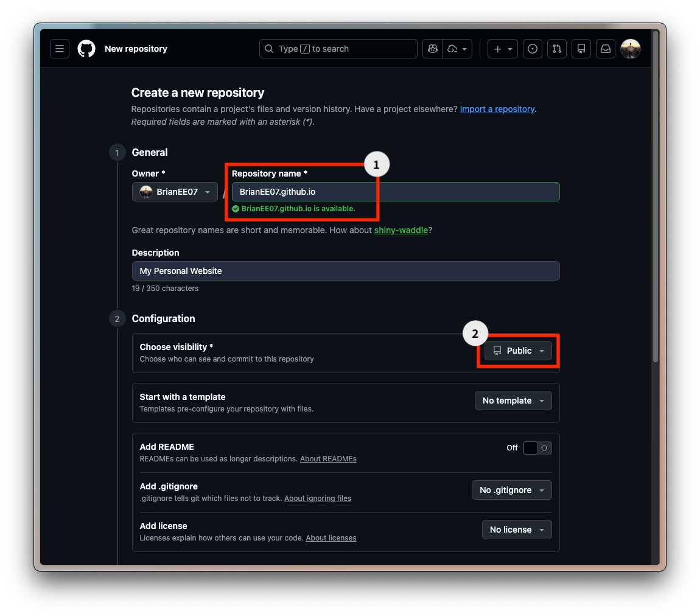Click the user profile avatar
The height and width of the screenshot is (616, 700).
(x=631, y=49)
